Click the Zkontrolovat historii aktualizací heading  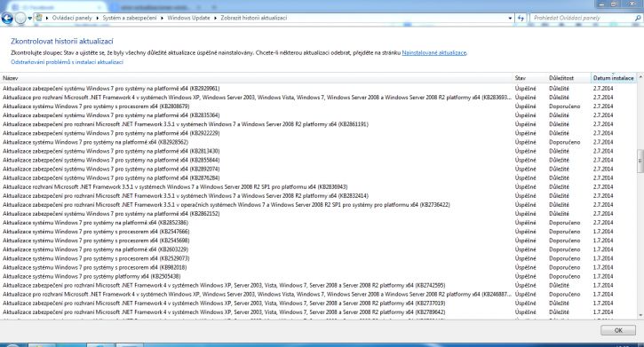pyautogui.click(x=62, y=42)
